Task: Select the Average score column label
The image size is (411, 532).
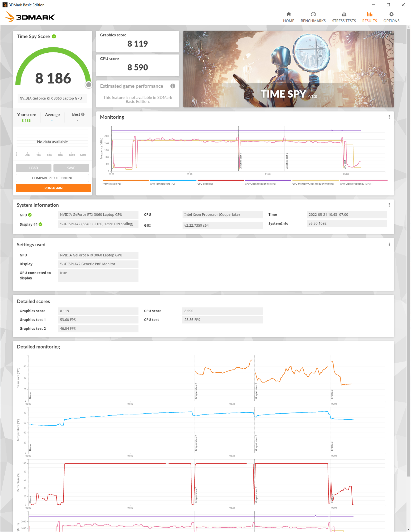Action: tap(52, 115)
